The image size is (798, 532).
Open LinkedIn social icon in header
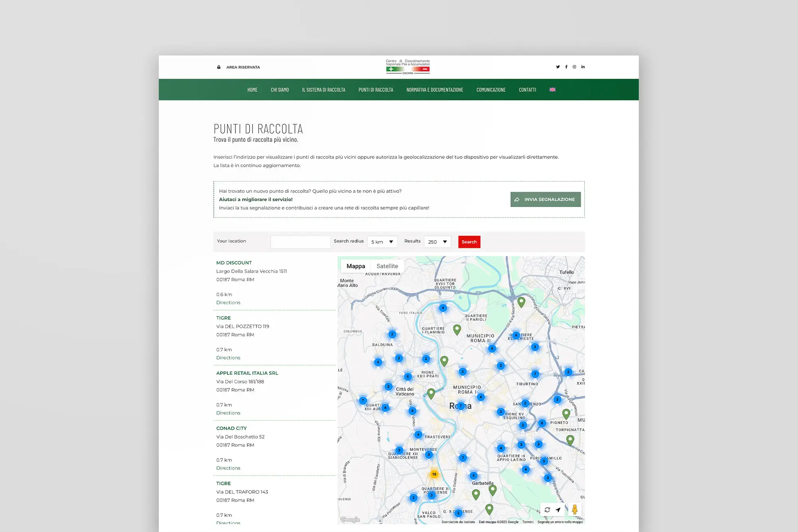[583, 67]
